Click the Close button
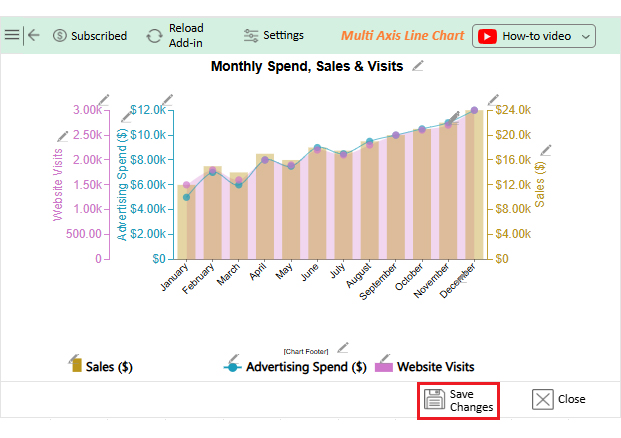 pos(559,399)
